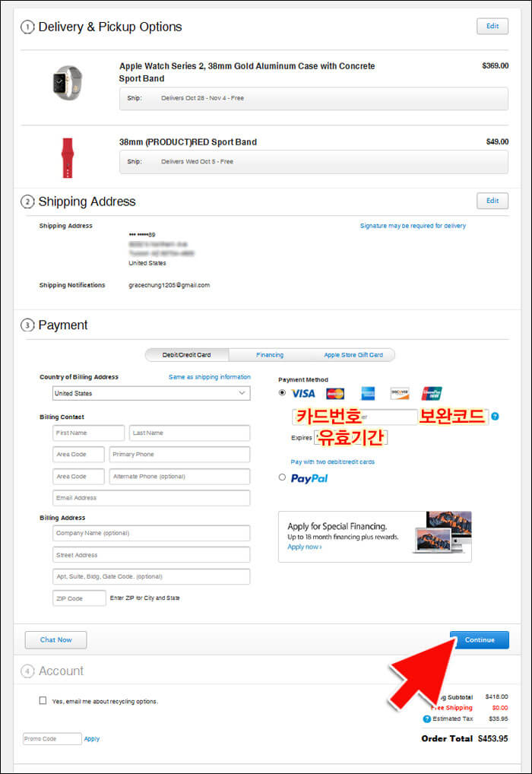Viewport: 532px width, 774px height.
Task: Click the Continue button
Action: (480, 639)
